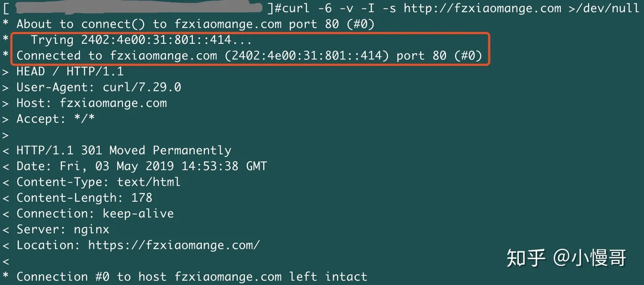
Task: Click the "HEAD / HTTP/1.1" request line
Action: pyautogui.click(x=70, y=72)
